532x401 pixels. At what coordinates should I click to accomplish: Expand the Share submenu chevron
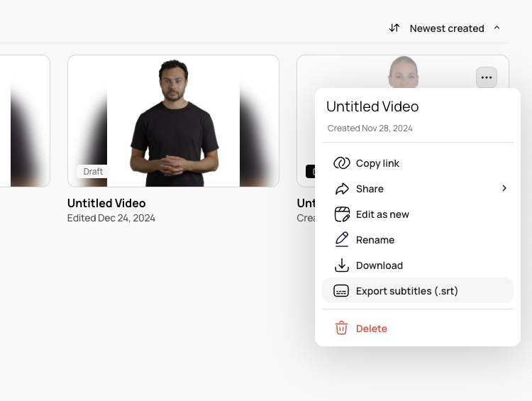pos(504,188)
